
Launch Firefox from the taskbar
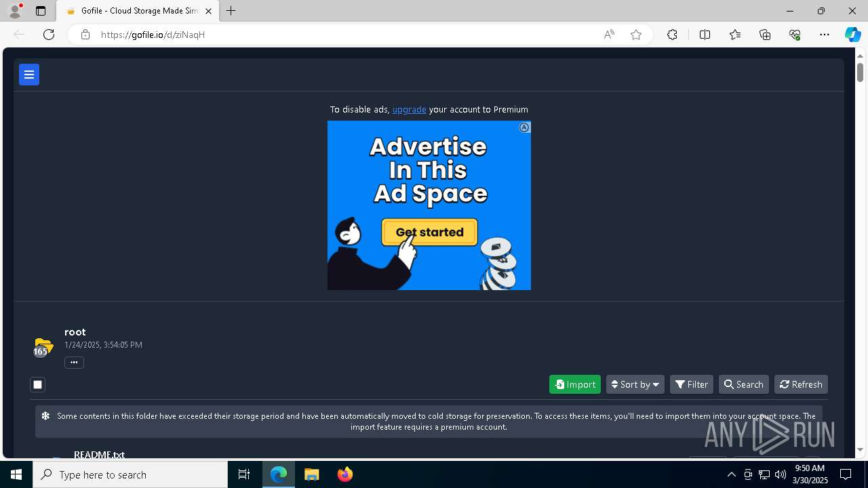[344, 474]
